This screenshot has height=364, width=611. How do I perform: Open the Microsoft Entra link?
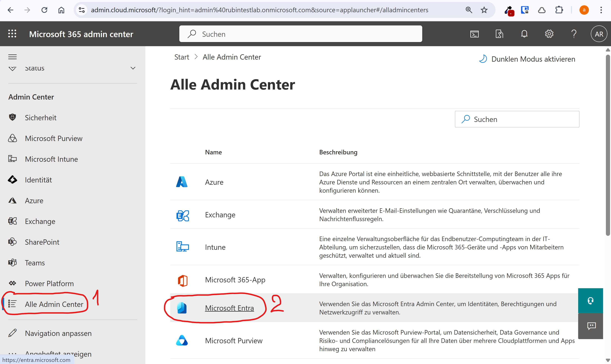click(229, 308)
